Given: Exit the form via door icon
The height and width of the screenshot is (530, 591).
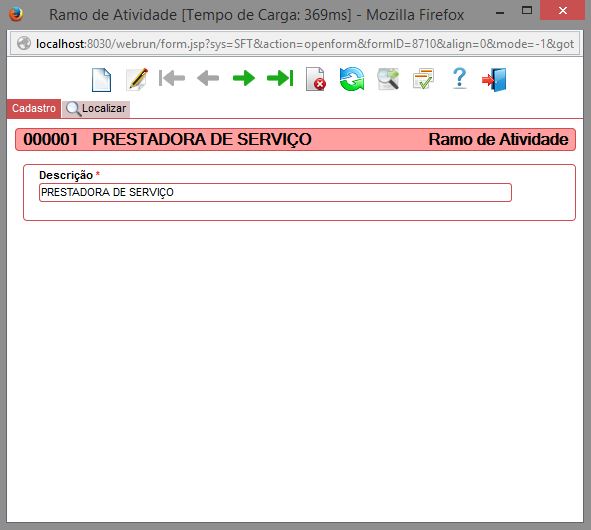Looking at the screenshot, I should click(494, 80).
